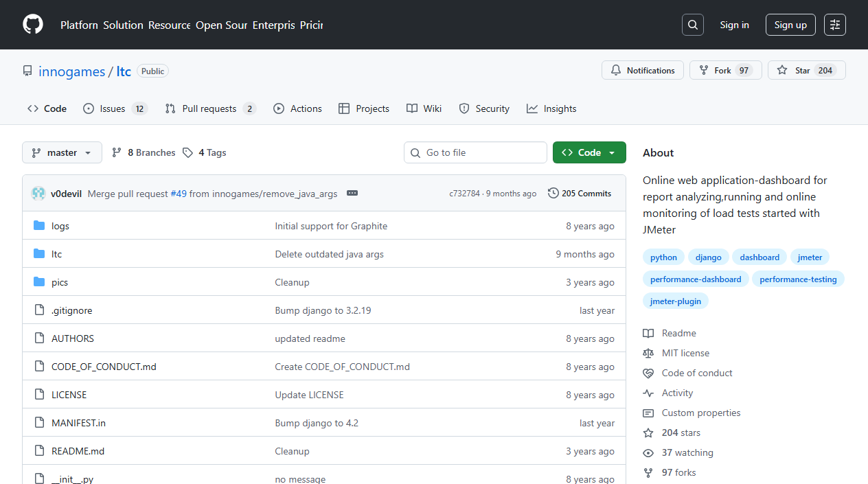Open commit 'Initial support for Graphite'
868x484 pixels.
pyautogui.click(x=331, y=226)
